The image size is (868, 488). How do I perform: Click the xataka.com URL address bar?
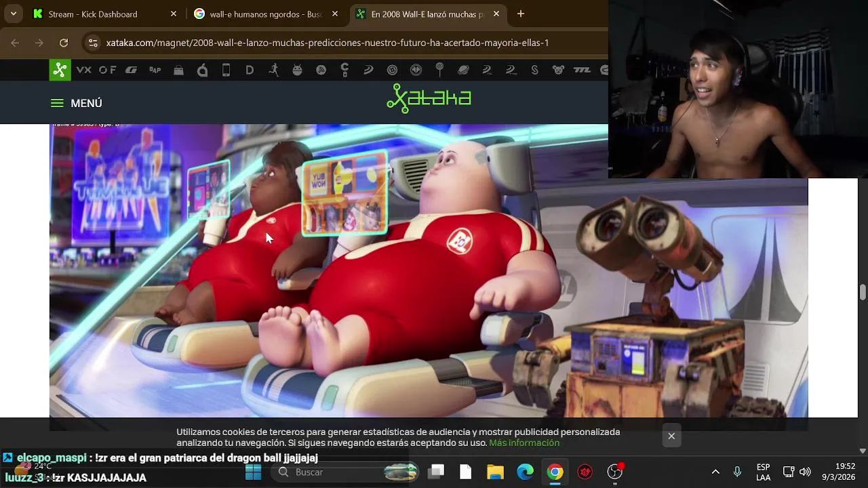[x=328, y=43]
